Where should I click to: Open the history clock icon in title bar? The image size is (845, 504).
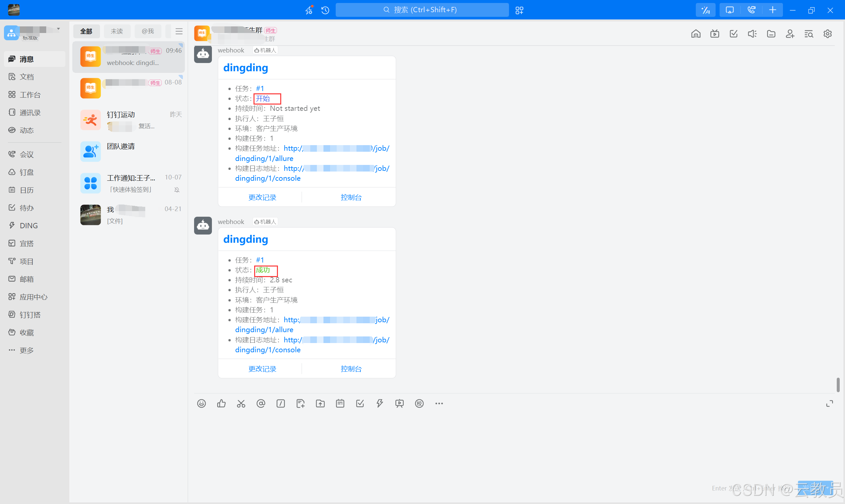click(x=325, y=10)
